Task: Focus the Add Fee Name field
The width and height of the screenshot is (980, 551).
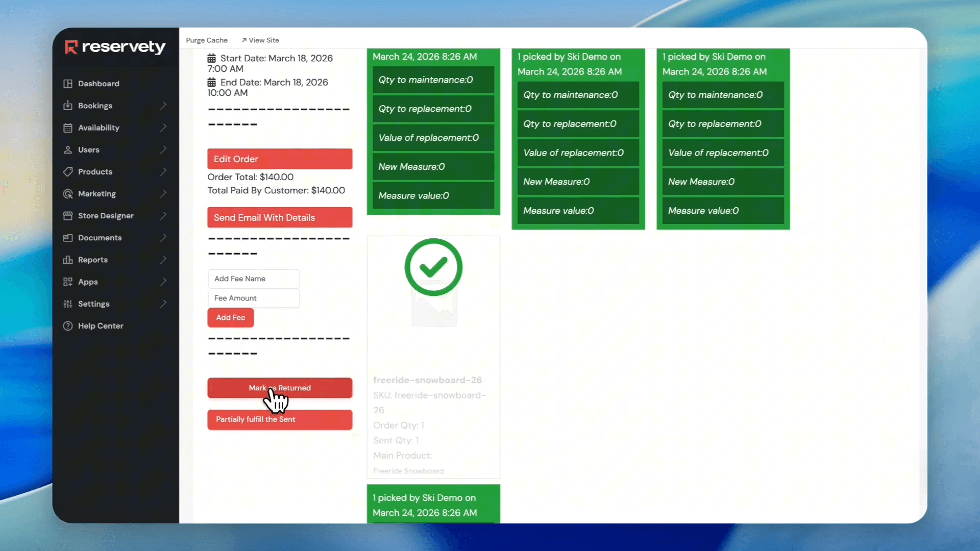Action: point(254,279)
